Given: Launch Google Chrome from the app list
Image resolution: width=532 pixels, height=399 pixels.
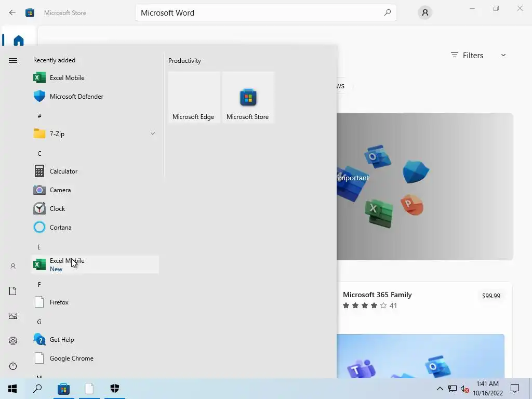Looking at the screenshot, I should coord(95,358).
